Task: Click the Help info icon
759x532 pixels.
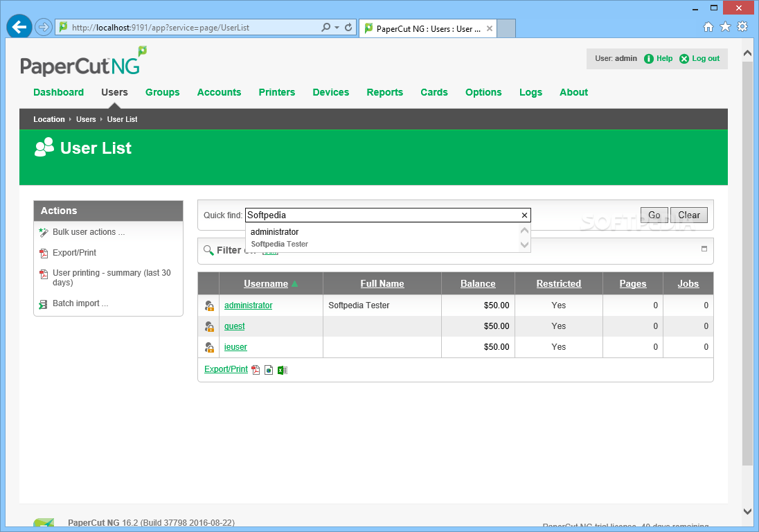Action: pos(649,59)
